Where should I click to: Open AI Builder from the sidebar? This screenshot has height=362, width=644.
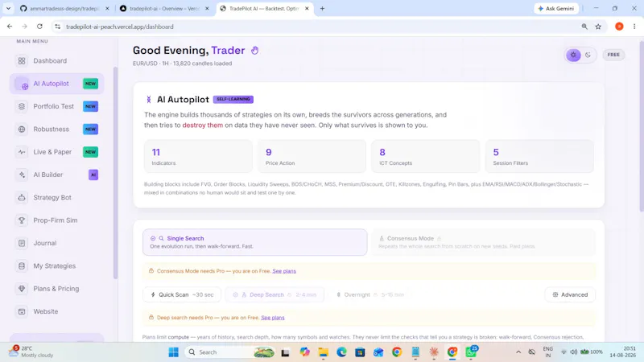(56, 175)
